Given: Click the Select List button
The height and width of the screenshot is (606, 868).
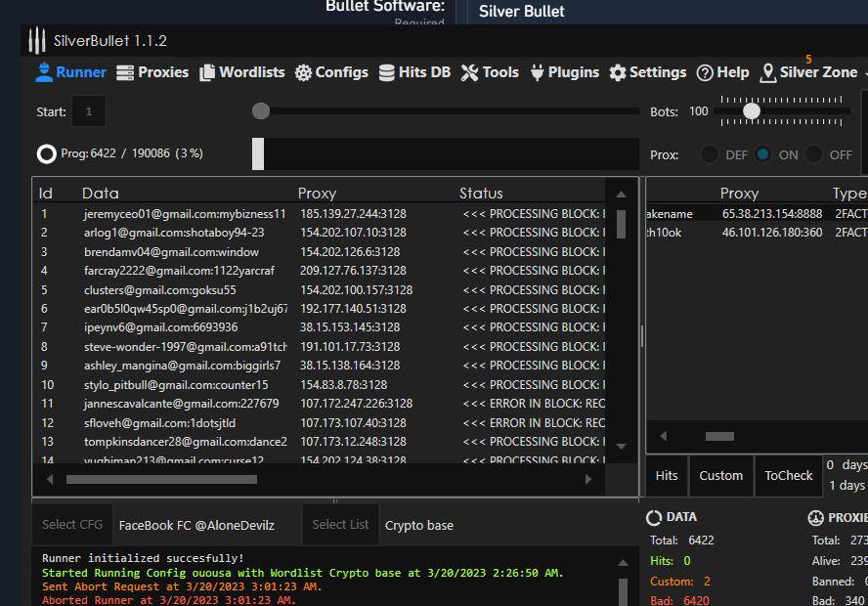Looking at the screenshot, I should point(340,525).
